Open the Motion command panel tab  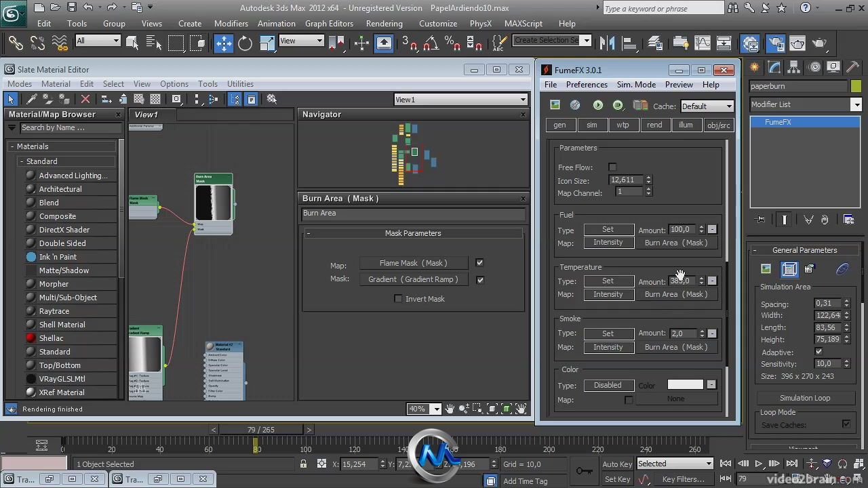coord(814,67)
